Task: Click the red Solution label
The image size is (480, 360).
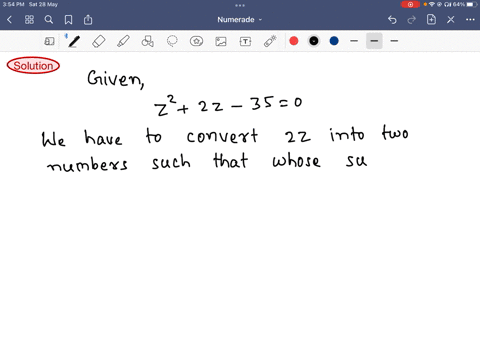Action: tap(33, 65)
